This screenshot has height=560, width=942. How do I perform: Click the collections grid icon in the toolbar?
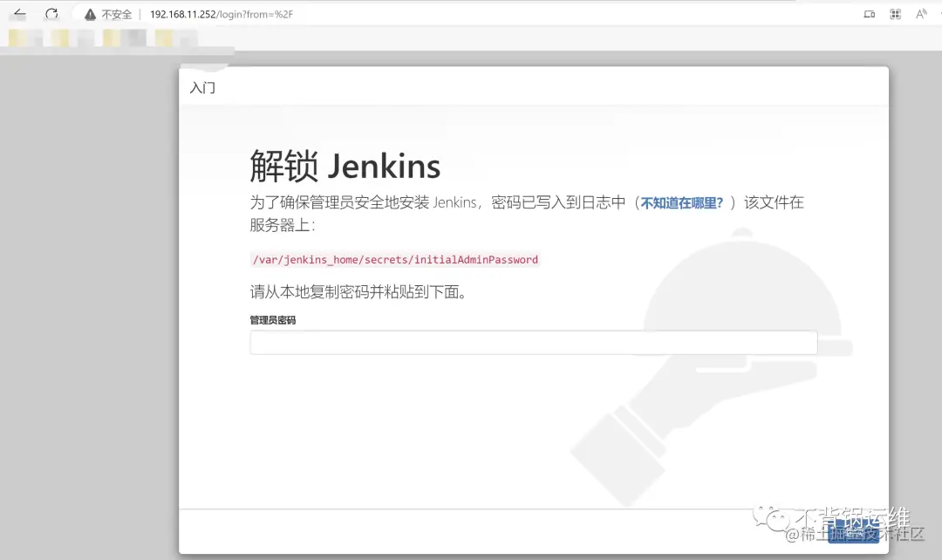tap(893, 13)
